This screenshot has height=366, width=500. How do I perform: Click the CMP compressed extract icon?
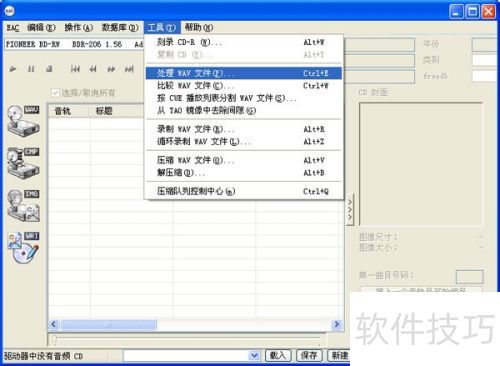click(23, 163)
